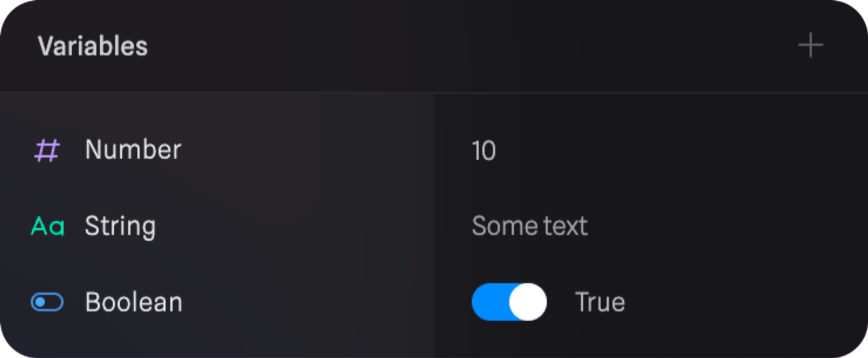Image resolution: width=868 pixels, height=358 pixels.
Task: Toggle the Boolean value switch off
Action: pos(509,302)
